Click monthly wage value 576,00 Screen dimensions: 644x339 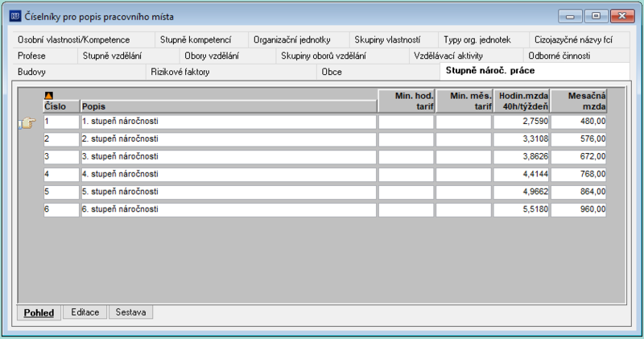[x=579, y=139]
